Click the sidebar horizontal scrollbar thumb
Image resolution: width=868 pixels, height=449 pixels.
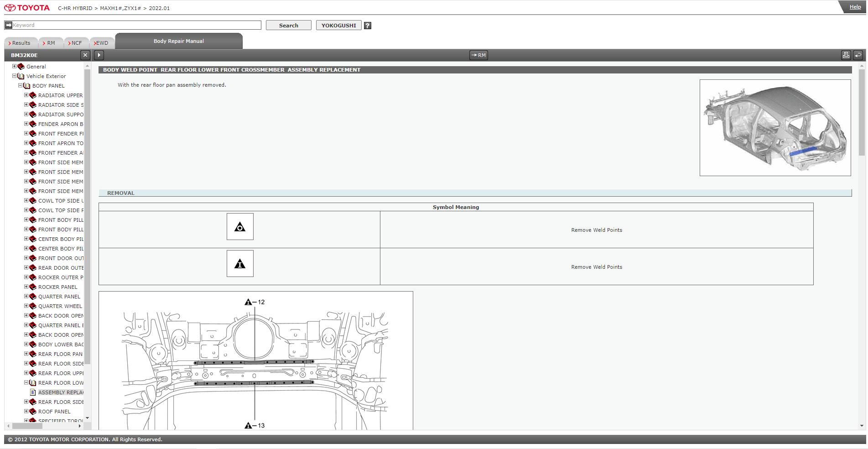click(27, 426)
